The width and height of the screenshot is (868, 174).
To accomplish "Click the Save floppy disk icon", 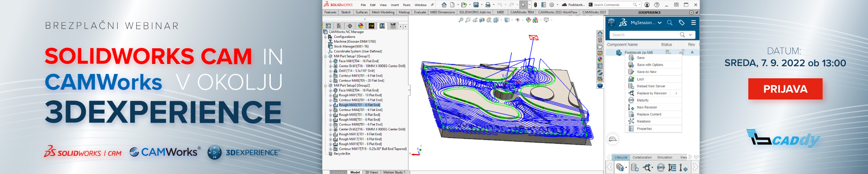I will 476,5.
